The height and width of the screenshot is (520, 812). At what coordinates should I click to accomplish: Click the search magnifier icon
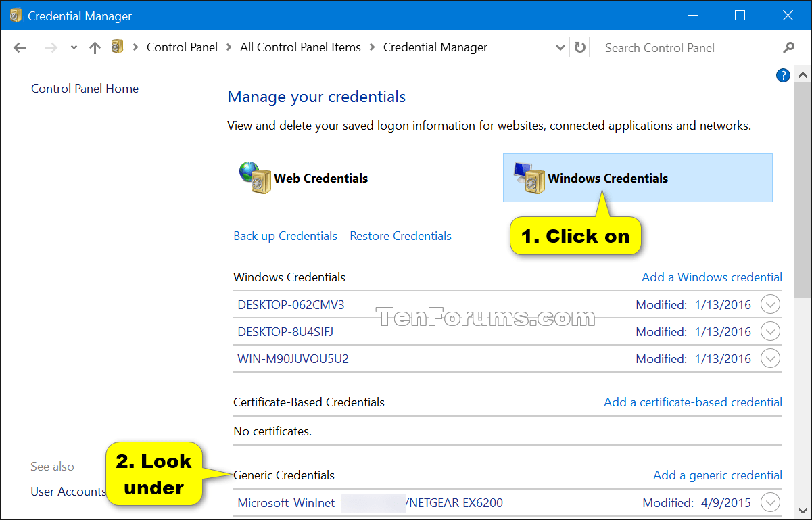[789, 47]
